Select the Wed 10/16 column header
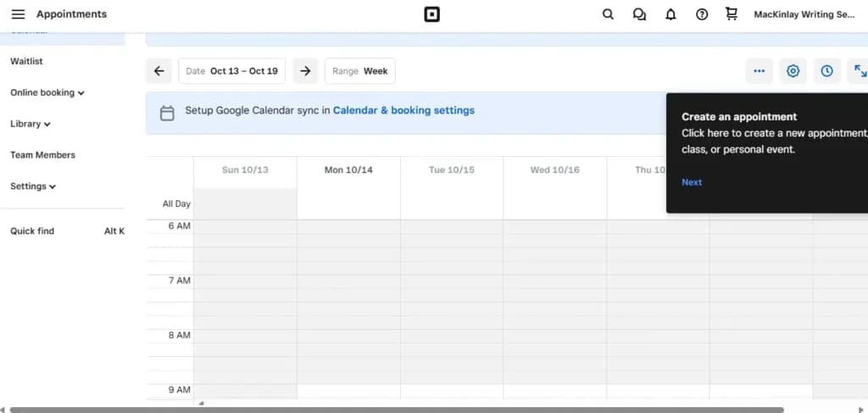The height and width of the screenshot is (413, 868). (554, 170)
